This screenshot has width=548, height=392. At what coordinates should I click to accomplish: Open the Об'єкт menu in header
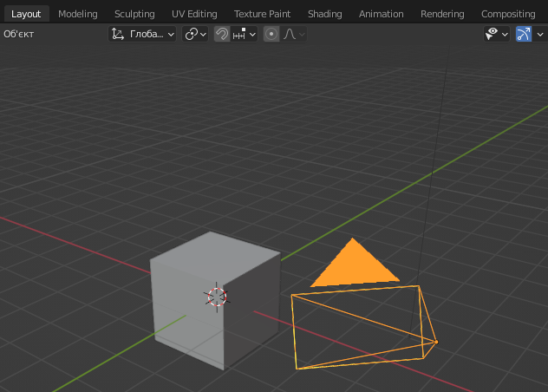coord(18,35)
